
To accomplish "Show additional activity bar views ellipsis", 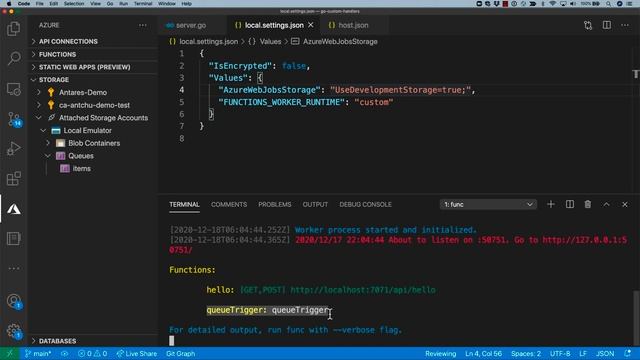I will (13, 268).
